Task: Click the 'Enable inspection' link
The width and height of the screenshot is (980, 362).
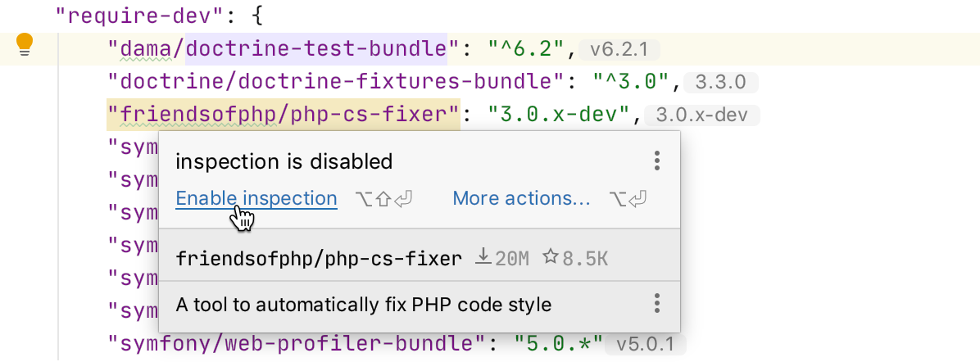Action: click(256, 198)
